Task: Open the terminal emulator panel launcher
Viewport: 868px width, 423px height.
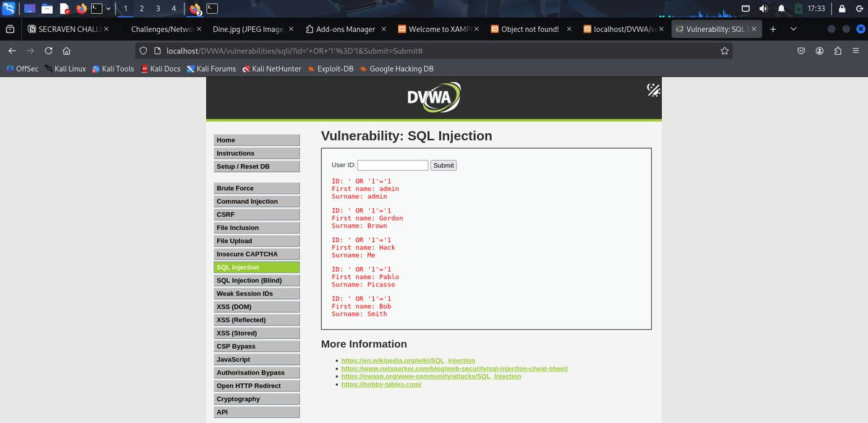Action: point(96,9)
